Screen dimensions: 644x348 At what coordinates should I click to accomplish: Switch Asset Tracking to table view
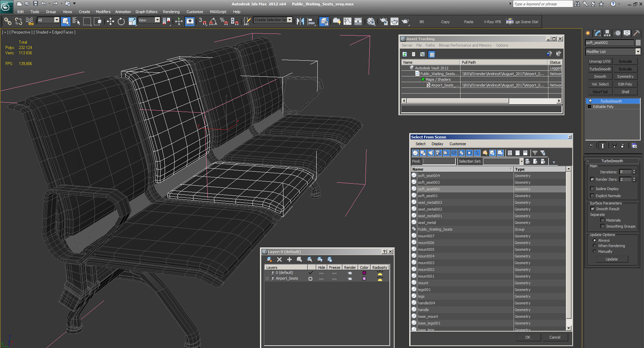pyautogui.click(x=432, y=54)
